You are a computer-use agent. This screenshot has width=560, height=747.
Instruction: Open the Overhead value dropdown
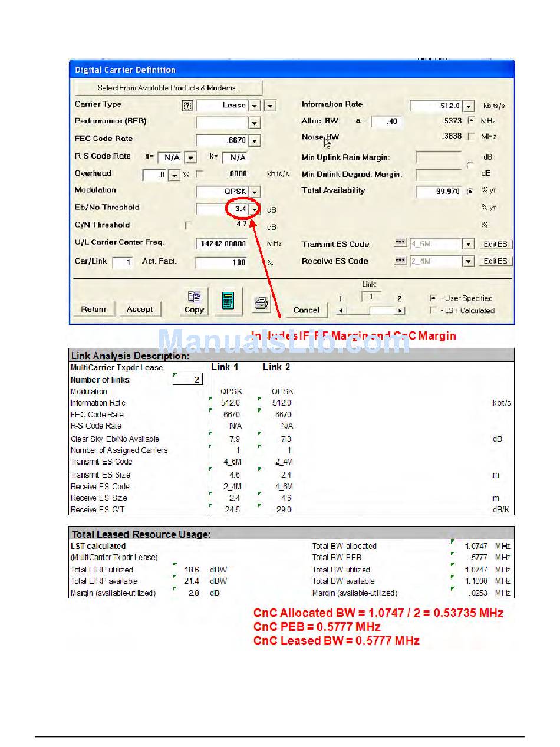tap(174, 175)
